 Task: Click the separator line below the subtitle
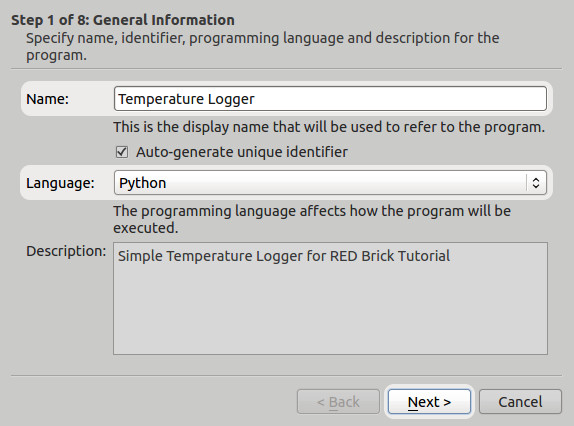[x=286, y=68]
